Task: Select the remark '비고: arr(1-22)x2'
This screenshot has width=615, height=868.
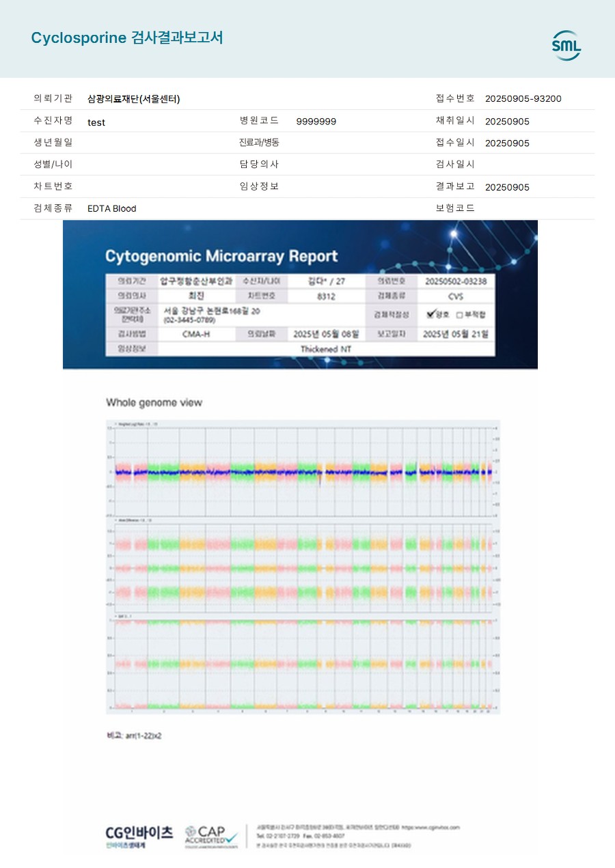Action: click(x=134, y=736)
